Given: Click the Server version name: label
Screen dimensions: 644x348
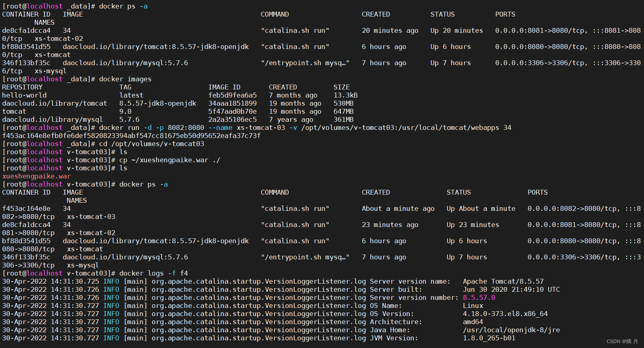Looking at the screenshot, I should point(410,281).
